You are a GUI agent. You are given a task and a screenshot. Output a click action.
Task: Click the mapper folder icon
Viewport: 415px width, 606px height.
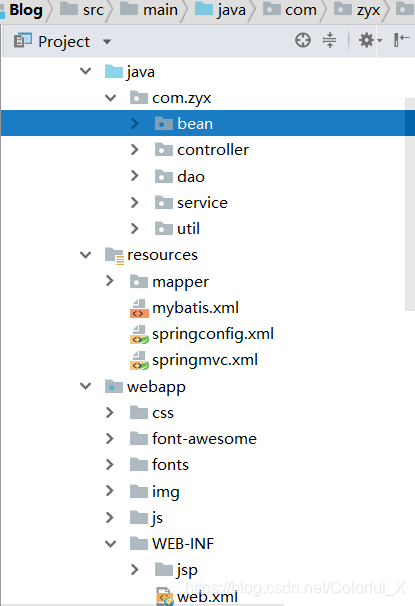pyautogui.click(x=139, y=282)
